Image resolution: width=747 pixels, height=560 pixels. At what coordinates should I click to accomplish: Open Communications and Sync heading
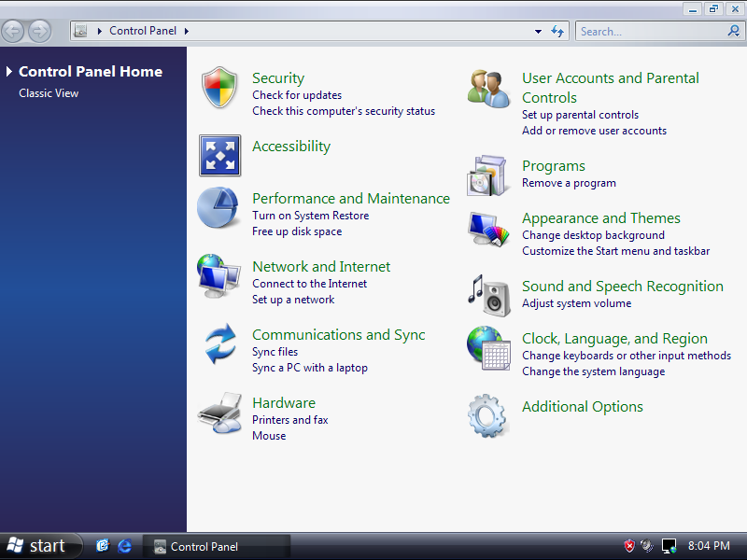(x=339, y=335)
